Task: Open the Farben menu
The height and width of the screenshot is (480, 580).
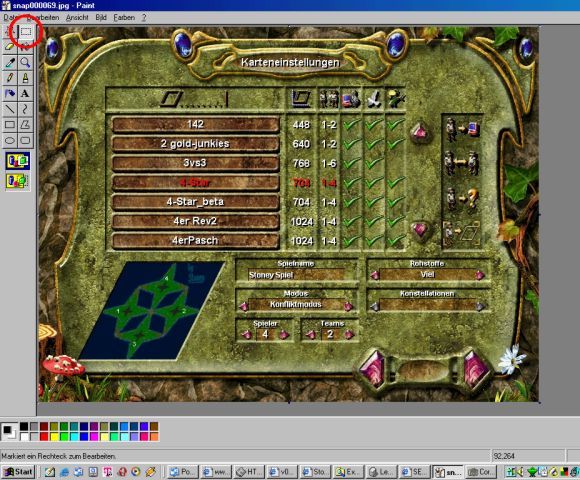Action: (124, 18)
